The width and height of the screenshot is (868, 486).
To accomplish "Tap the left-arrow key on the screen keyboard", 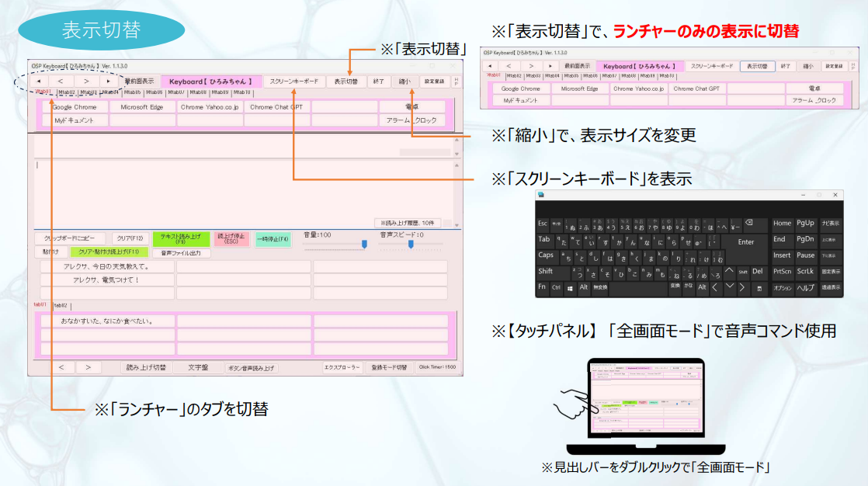I will click(715, 288).
